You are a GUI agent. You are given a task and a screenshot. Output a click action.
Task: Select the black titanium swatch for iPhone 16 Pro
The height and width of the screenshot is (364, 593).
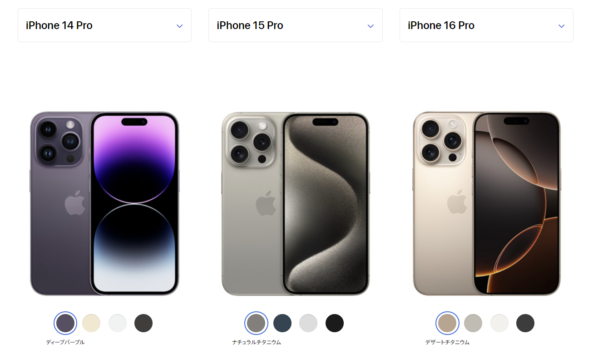point(525,323)
